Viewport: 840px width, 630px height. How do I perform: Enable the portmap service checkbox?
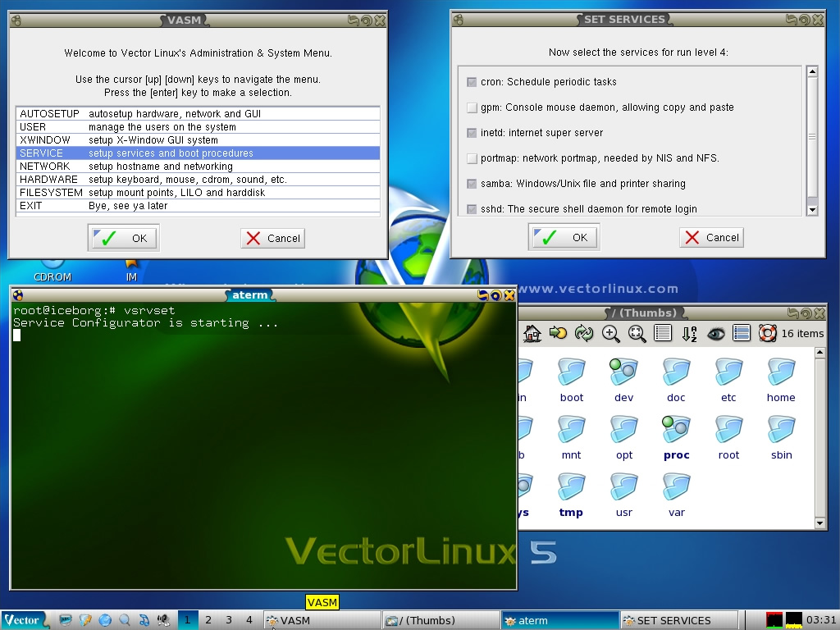(x=472, y=158)
